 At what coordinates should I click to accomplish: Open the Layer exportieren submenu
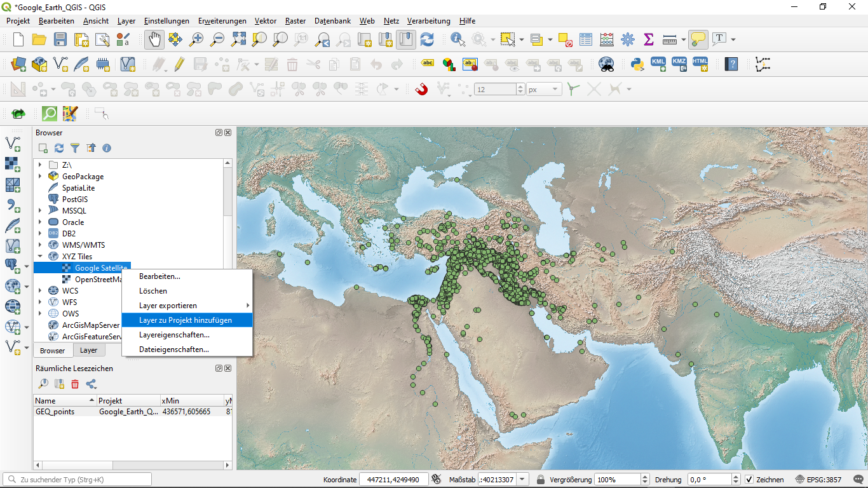coord(187,306)
